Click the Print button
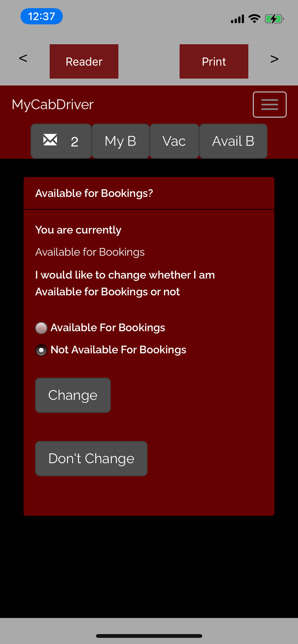 click(214, 62)
